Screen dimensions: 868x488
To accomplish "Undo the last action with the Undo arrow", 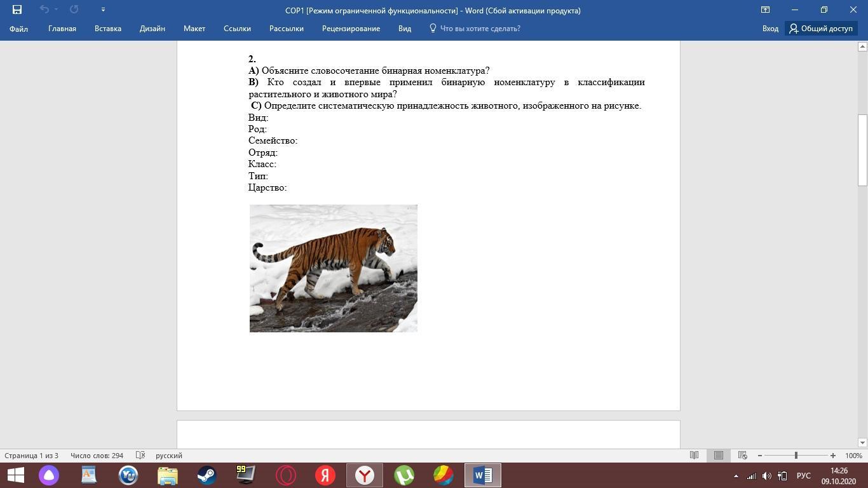I will point(44,10).
